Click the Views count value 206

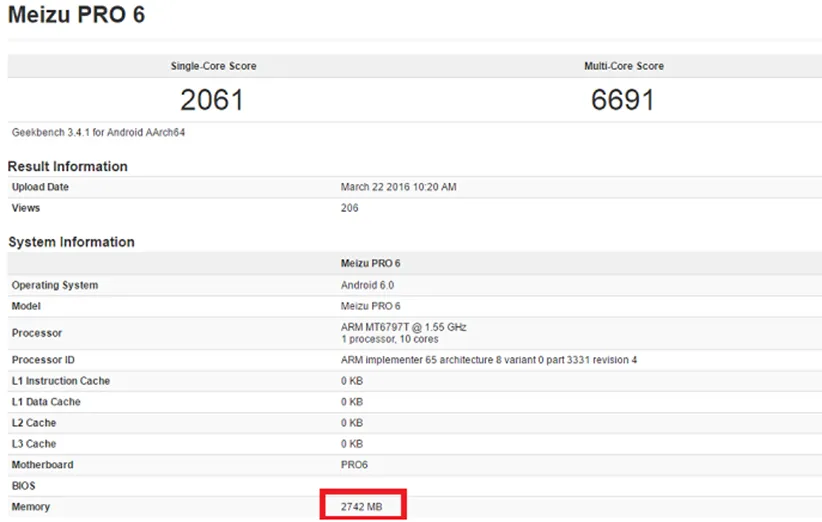(349, 208)
